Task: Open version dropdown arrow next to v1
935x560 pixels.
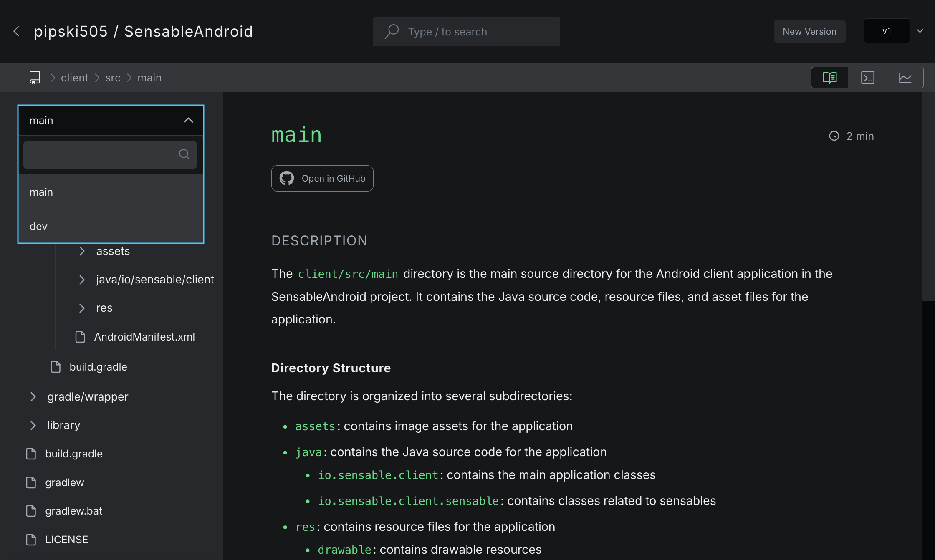Action: click(920, 31)
